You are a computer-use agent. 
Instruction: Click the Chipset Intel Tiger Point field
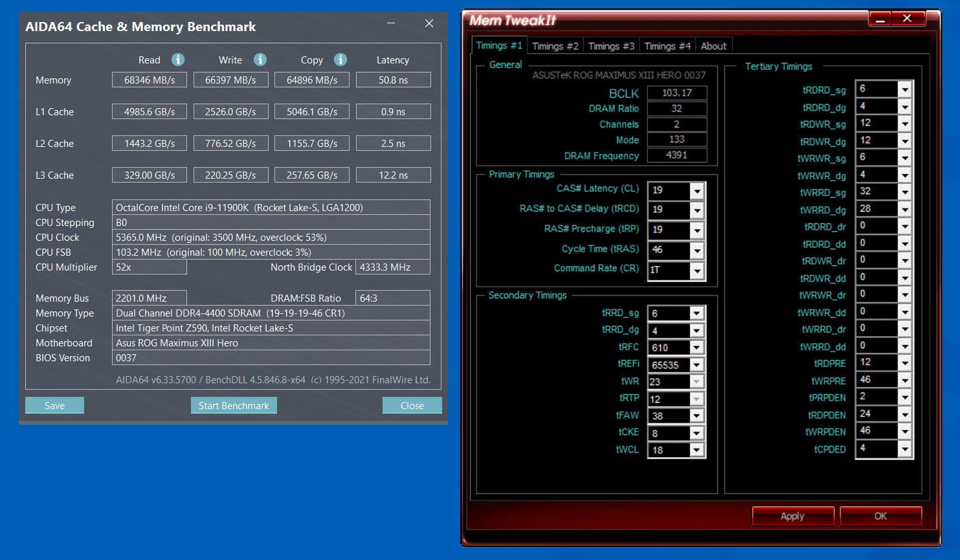point(271,328)
